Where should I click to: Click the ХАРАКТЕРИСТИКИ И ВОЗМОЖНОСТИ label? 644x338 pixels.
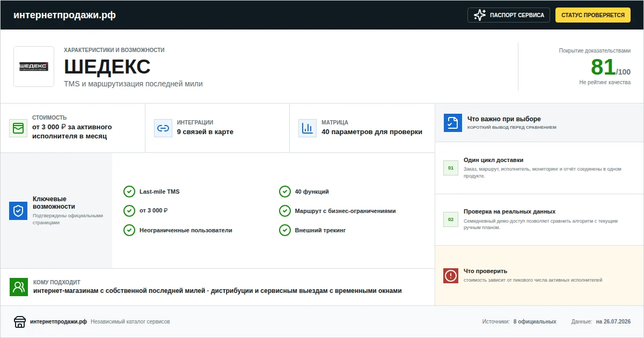[x=114, y=50]
